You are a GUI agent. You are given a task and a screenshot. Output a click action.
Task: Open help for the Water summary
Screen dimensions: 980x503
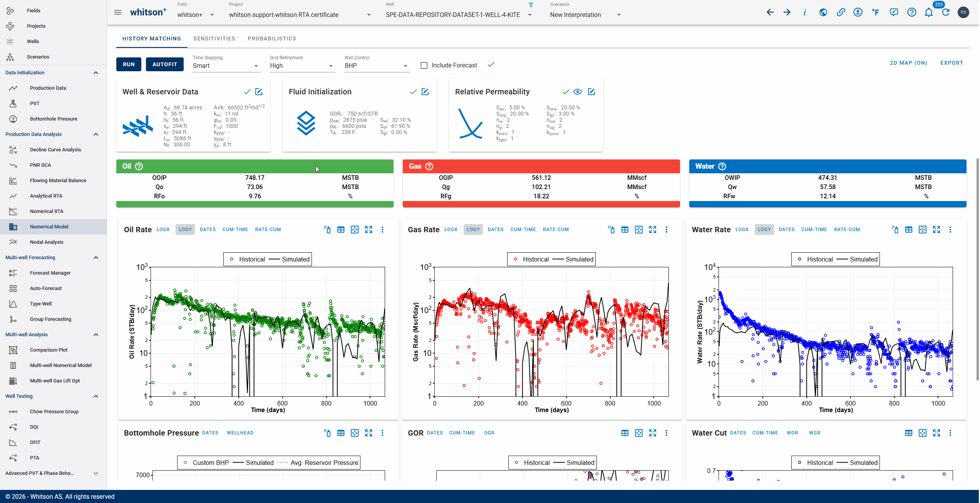pos(722,166)
